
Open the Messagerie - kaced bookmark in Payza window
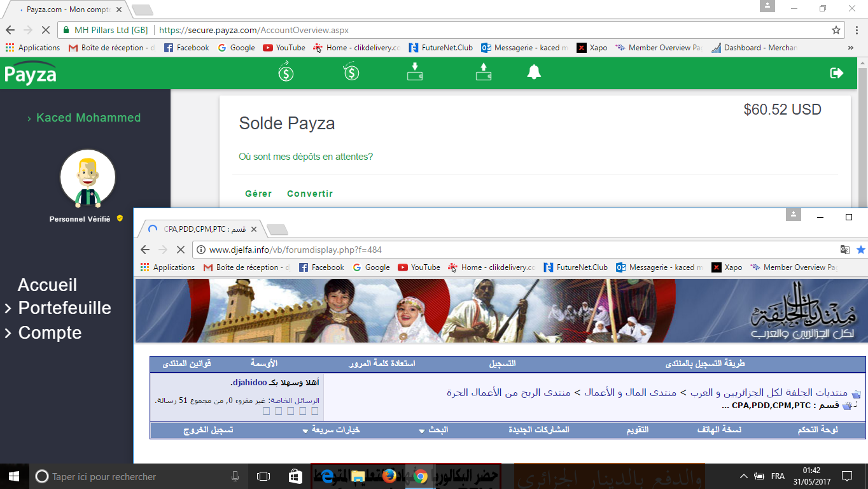pos(525,48)
